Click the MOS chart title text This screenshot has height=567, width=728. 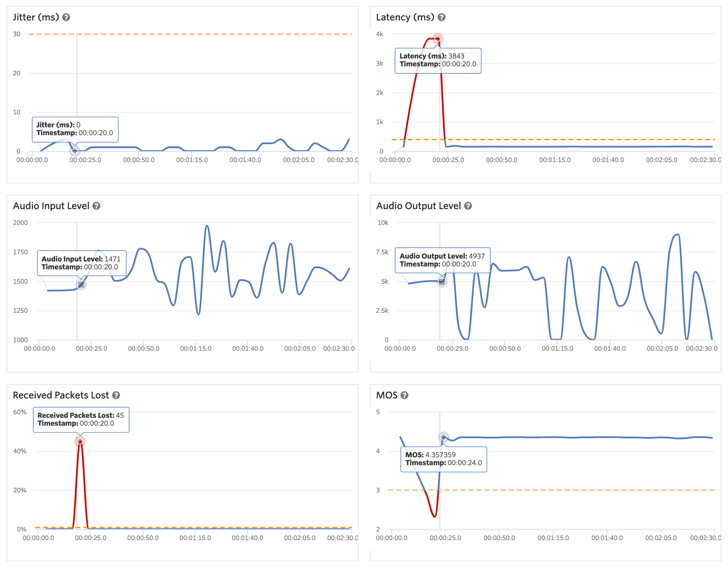[x=388, y=395]
